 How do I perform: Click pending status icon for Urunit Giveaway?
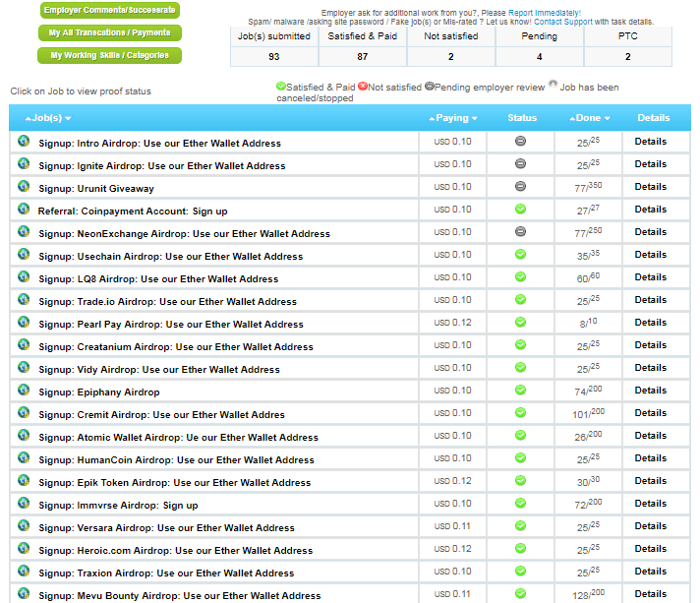(520, 186)
